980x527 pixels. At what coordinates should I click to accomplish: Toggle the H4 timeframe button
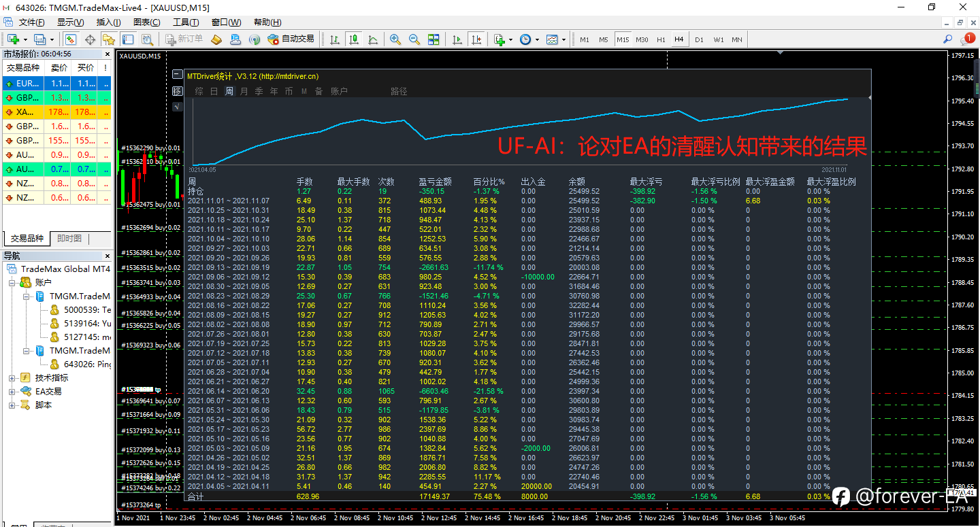[679, 39]
